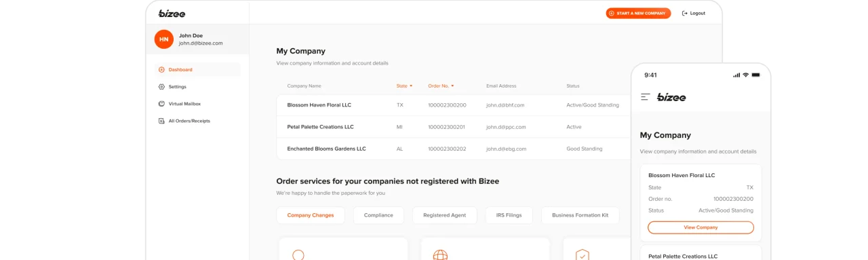
Task: Select Blossom Haven Floral LLC table row name
Action: click(319, 105)
